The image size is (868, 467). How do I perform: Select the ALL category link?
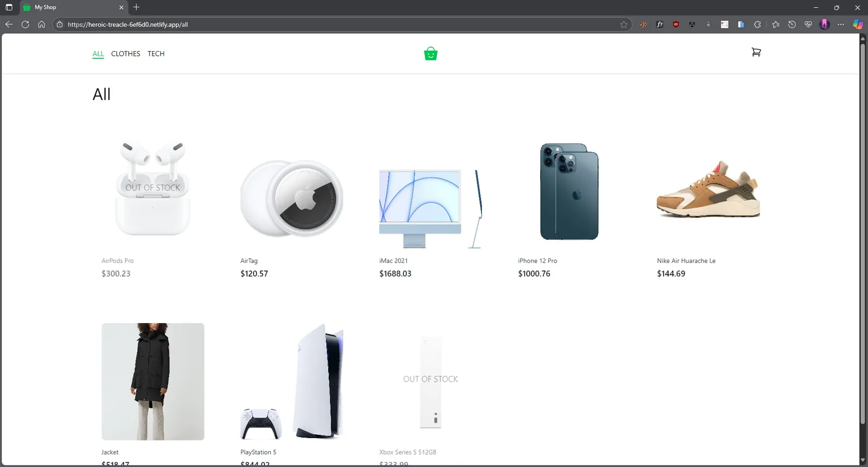(98, 54)
